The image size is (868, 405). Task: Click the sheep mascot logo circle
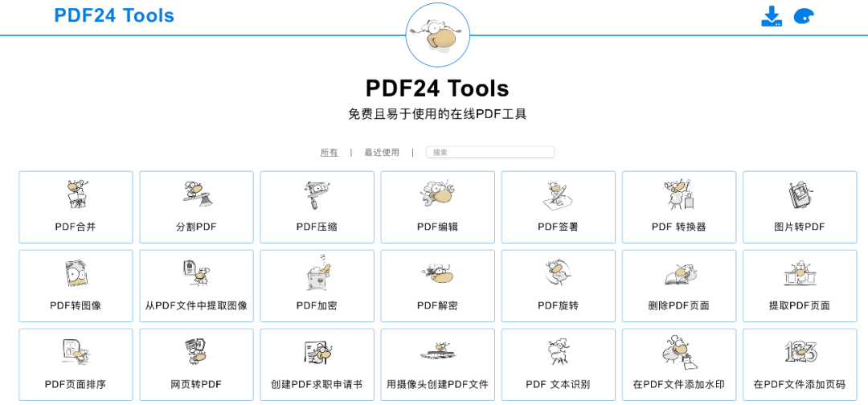437,35
